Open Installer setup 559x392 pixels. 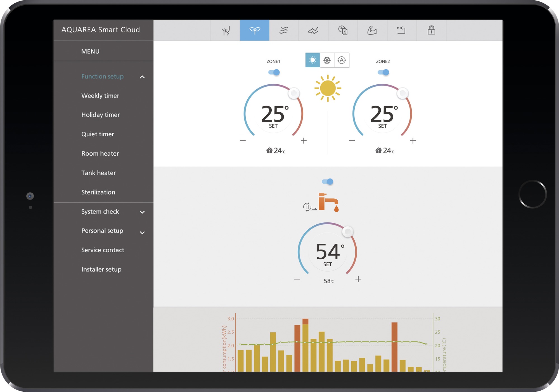pos(101,269)
